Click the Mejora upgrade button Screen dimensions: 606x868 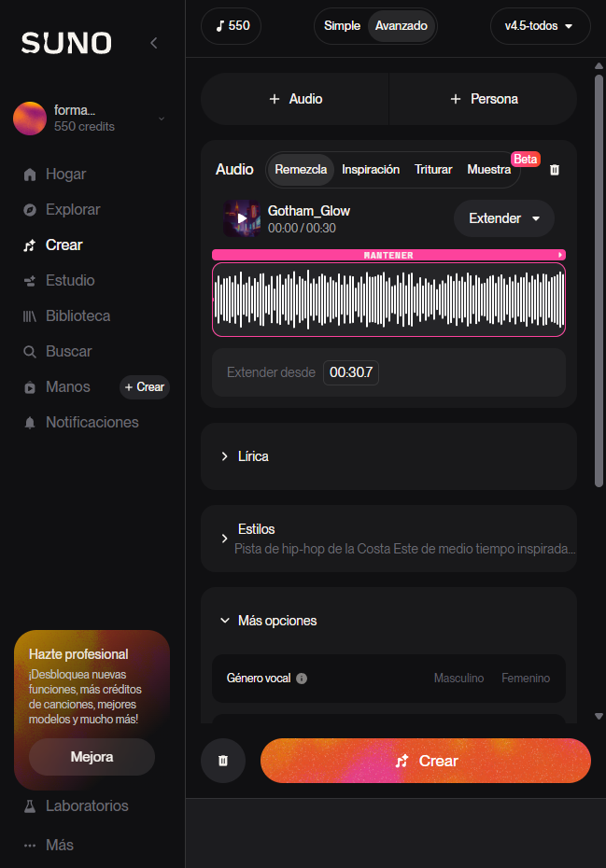coord(92,757)
